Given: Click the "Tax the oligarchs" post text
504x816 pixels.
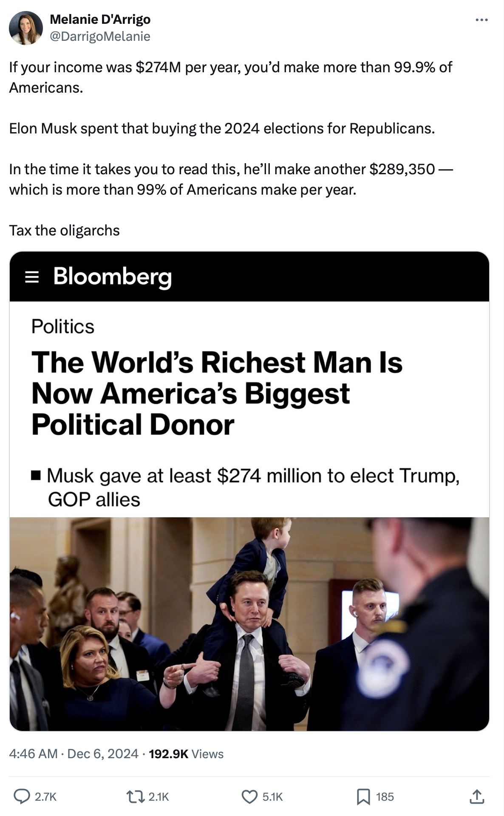Looking at the screenshot, I should (x=65, y=230).
